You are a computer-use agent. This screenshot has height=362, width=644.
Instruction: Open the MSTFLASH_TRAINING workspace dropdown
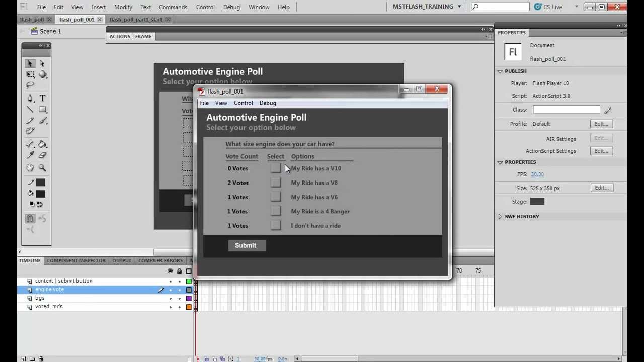click(x=427, y=7)
